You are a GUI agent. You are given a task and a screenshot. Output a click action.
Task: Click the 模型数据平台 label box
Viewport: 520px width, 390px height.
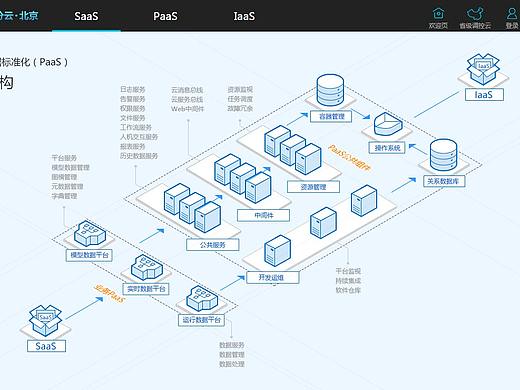pos(89,255)
